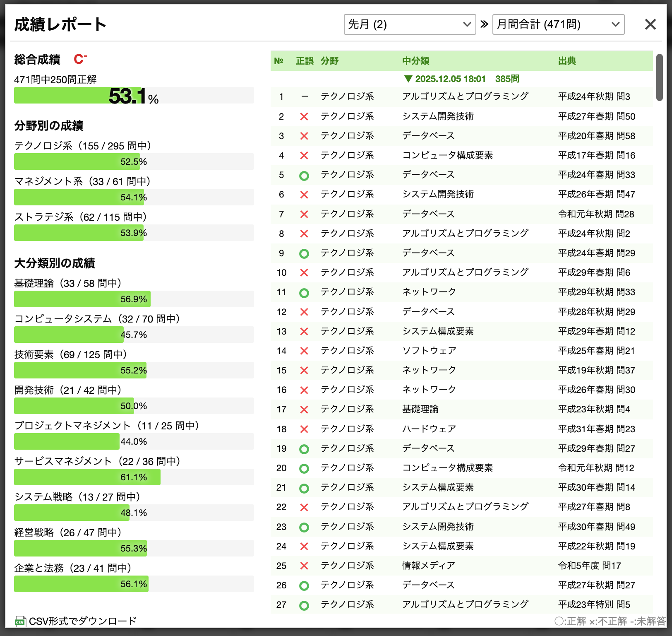Click the dash unanswered mark in row 1
This screenshot has width=672, height=636.
(x=305, y=97)
